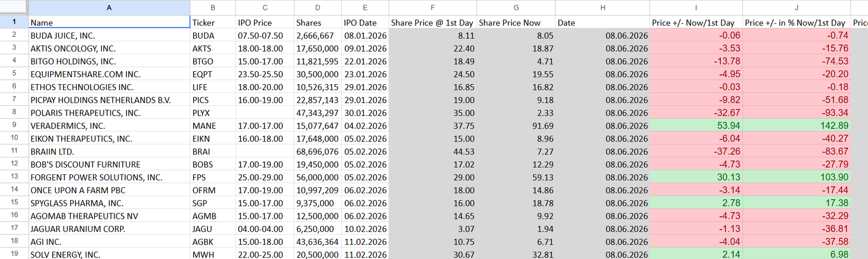Click 'Price +/- in % Now/1st Day' header

point(796,22)
